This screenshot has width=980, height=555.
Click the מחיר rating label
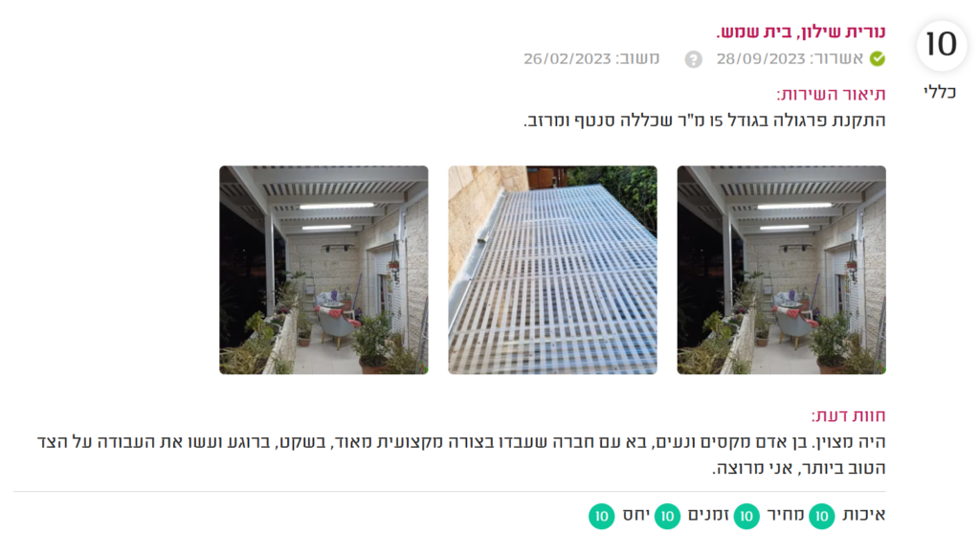[785, 515]
